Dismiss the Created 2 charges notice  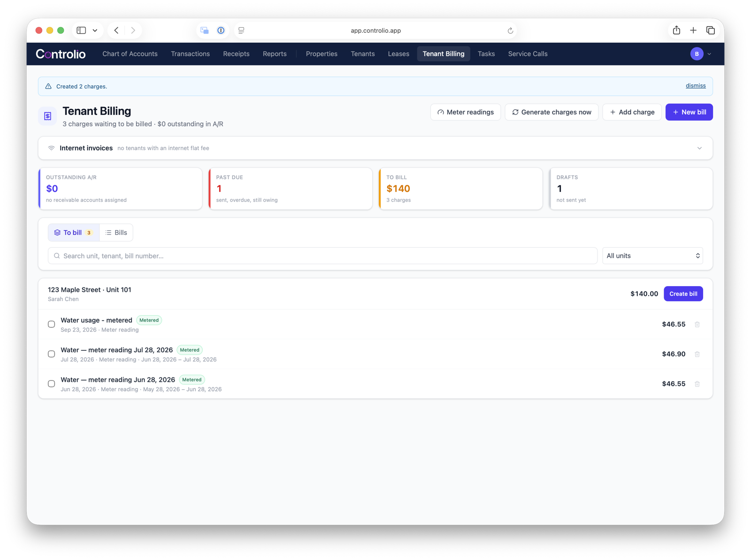(x=696, y=86)
